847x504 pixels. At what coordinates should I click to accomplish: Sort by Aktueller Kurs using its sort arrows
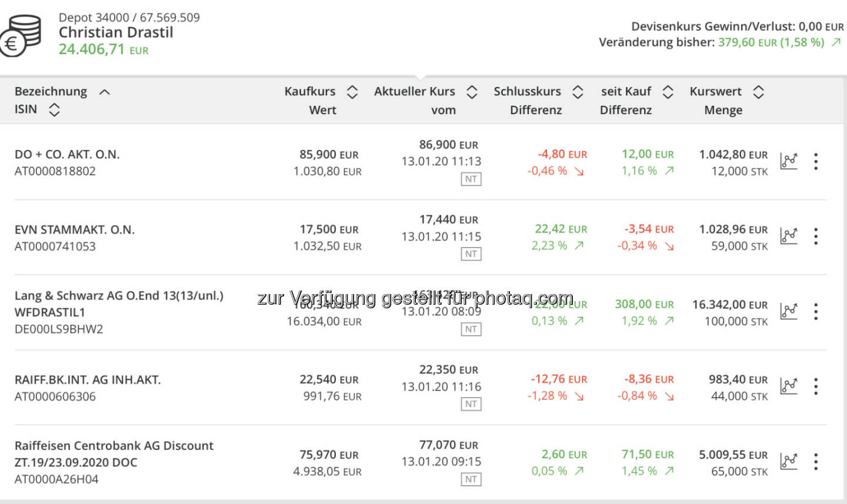coord(472,92)
